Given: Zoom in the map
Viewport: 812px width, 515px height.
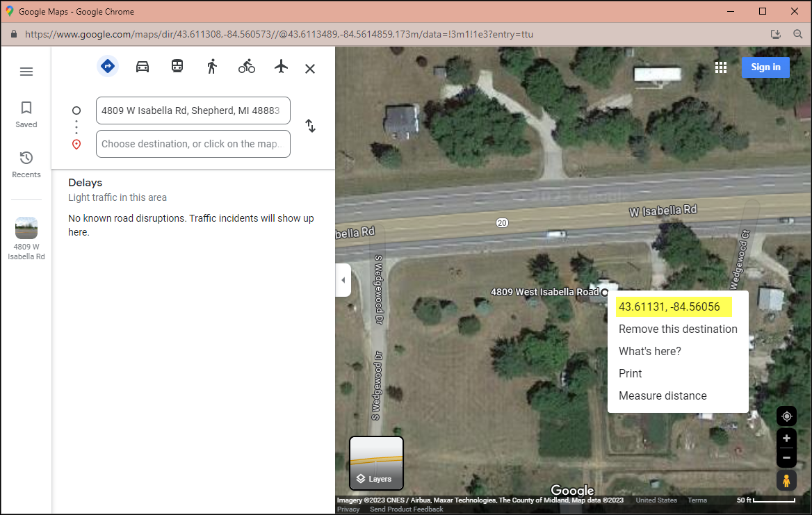Looking at the screenshot, I should click(x=786, y=439).
